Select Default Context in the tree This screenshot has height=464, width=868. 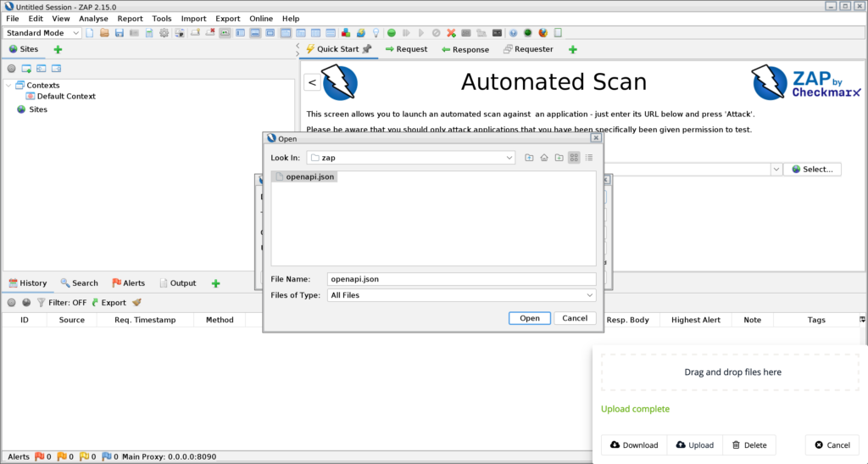point(60,97)
